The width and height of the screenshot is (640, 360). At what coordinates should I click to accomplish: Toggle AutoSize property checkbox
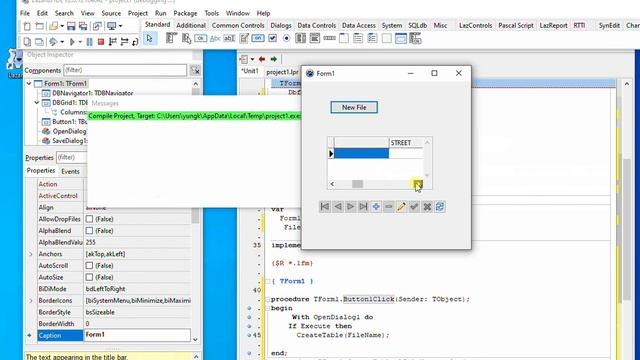point(89,277)
